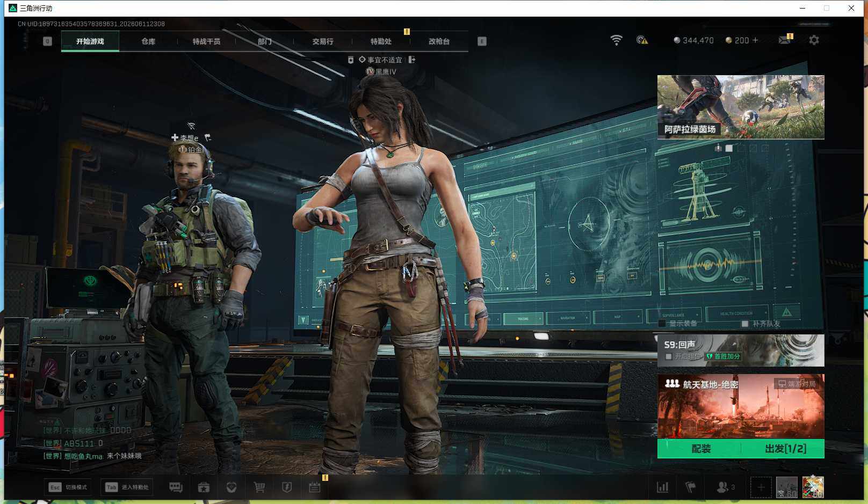Viewport: 868px width, 504px height.
Task: Open the 特战干员 tab
Action: pos(206,41)
